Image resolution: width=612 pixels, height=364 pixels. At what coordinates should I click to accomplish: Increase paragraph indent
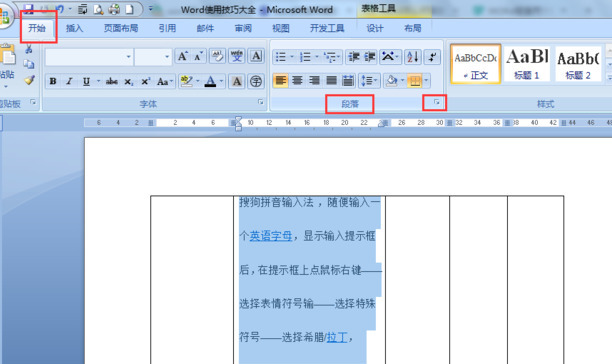pyautogui.click(x=370, y=57)
